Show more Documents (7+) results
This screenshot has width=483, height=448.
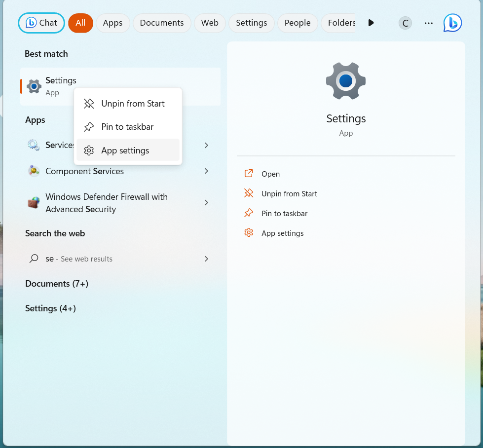pyautogui.click(x=57, y=284)
